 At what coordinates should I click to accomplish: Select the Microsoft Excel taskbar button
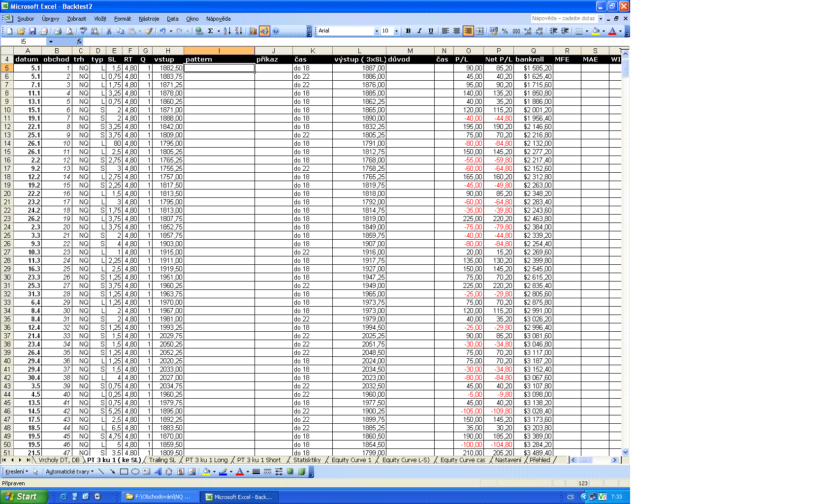(239, 497)
